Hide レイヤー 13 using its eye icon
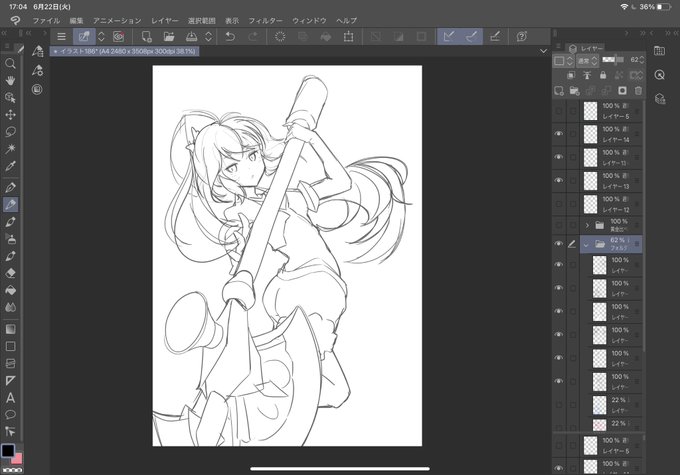 click(x=559, y=180)
